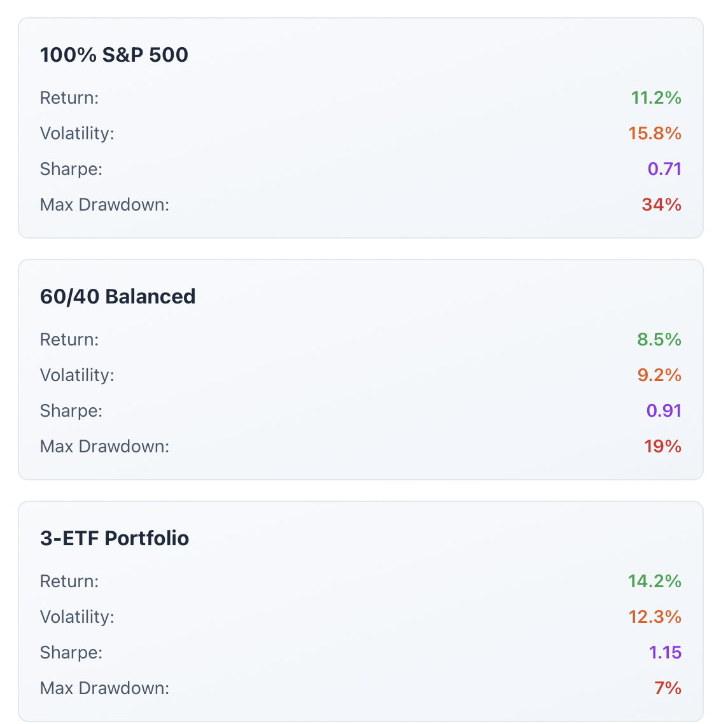
Task: Select the S&P 500 Sharpe ratio 0.71
Action: coord(665,169)
